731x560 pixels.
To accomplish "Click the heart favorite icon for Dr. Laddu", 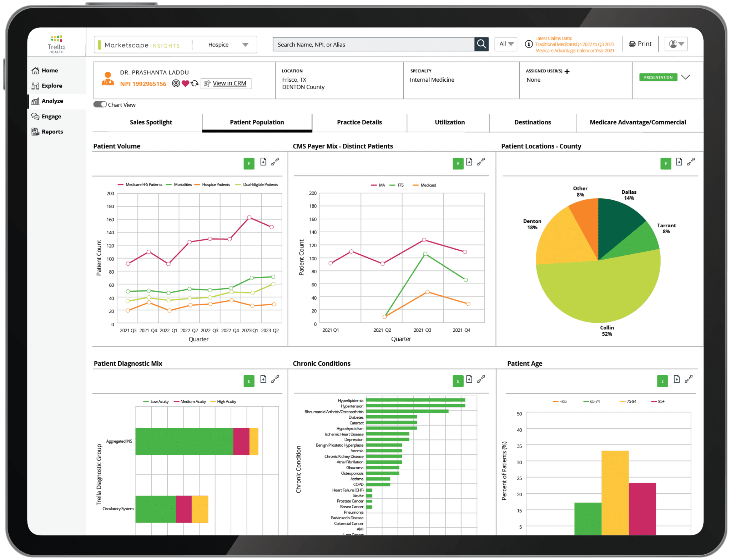I will (186, 83).
